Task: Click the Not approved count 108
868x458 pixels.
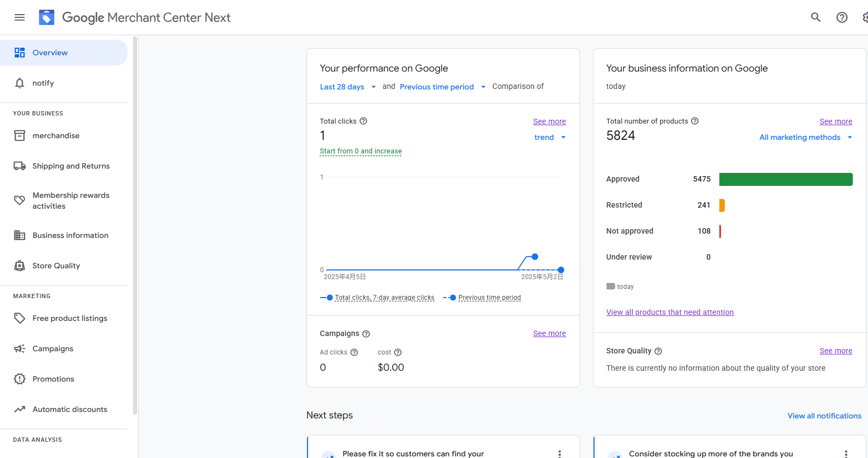Action: [704, 231]
